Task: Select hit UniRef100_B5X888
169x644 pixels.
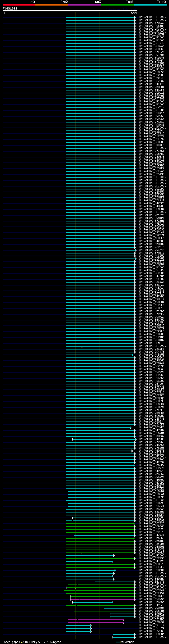Action: (152, 75)
